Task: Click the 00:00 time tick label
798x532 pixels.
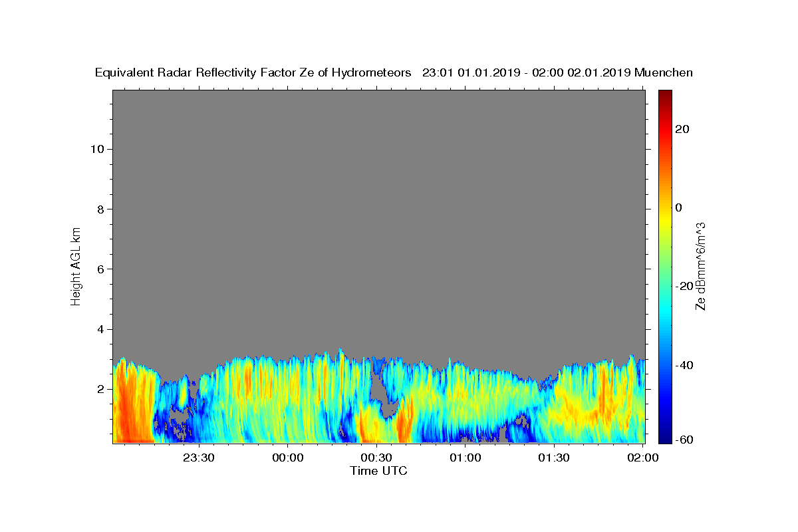Action: [288, 458]
